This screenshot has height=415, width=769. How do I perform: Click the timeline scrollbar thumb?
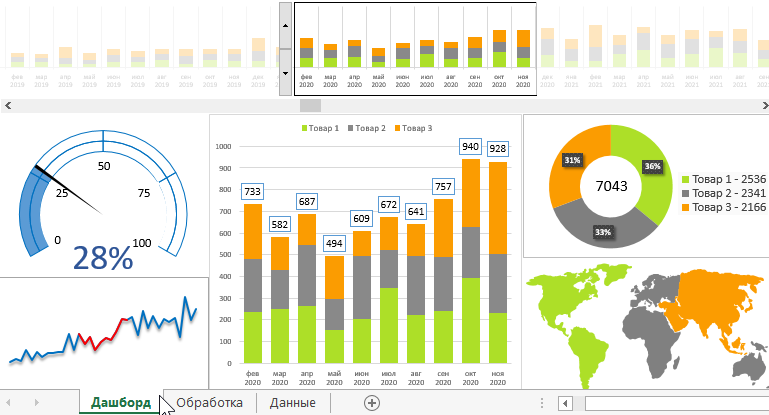pos(310,105)
